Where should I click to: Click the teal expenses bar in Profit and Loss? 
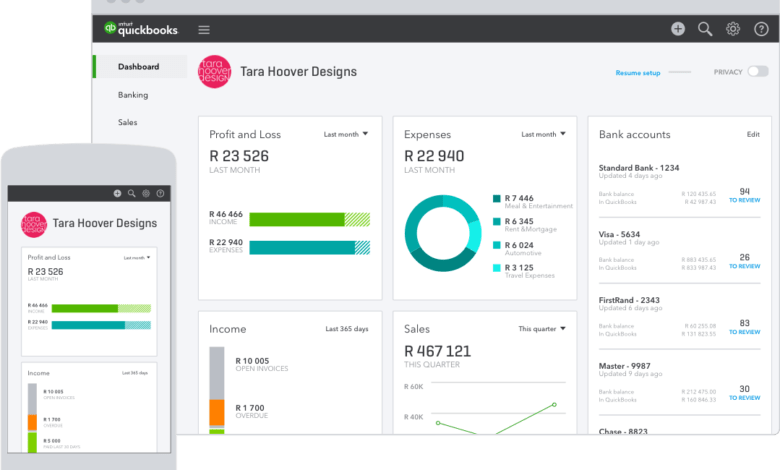tap(309, 248)
